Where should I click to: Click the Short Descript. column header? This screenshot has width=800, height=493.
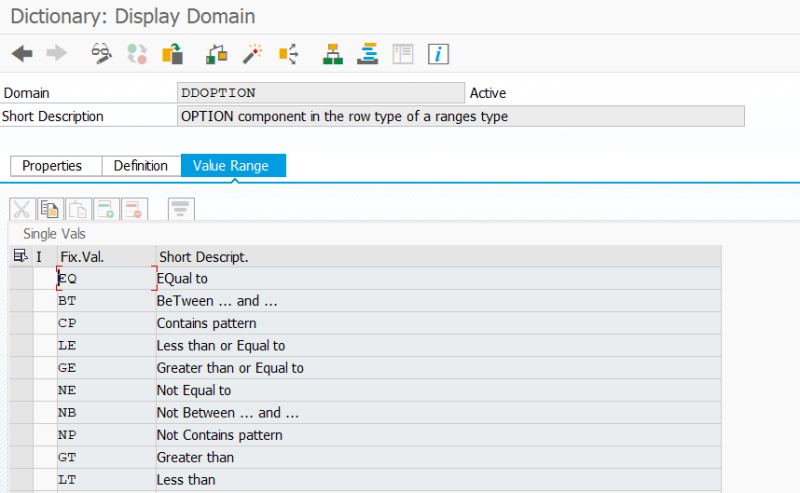[438, 257]
